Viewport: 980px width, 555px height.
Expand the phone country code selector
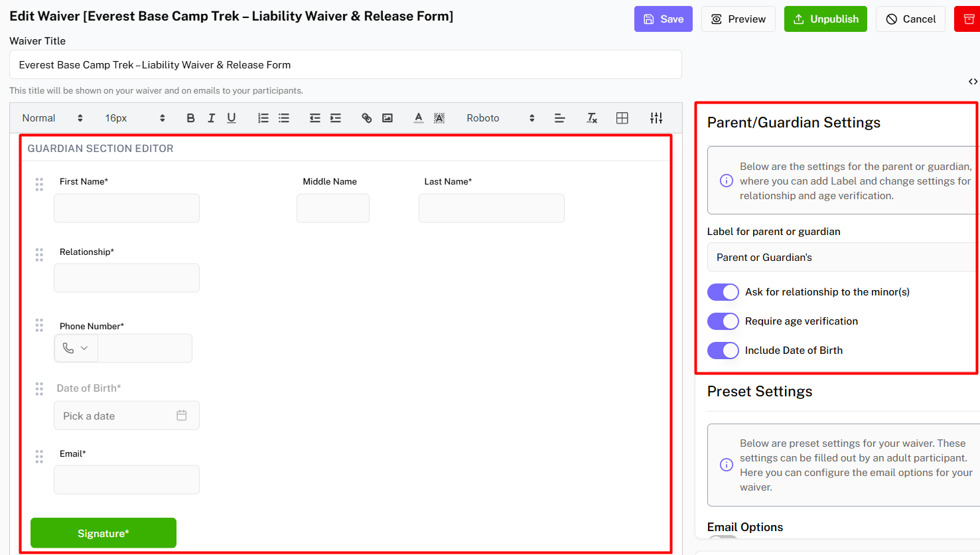pos(76,349)
